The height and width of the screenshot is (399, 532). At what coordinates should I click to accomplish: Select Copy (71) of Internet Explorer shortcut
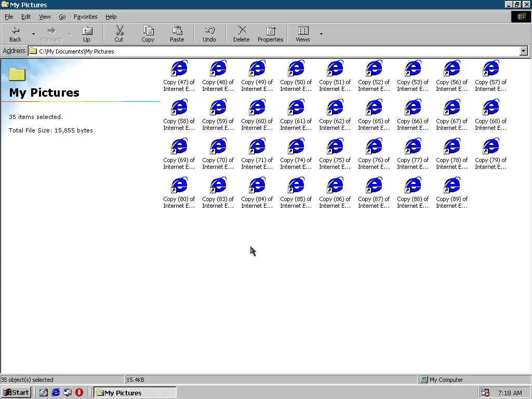click(257, 154)
